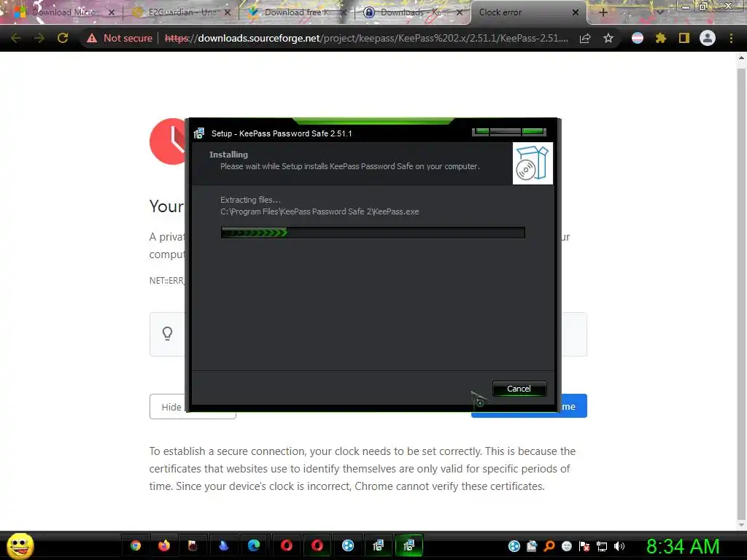Screen dimensions: 747x560
Task: Click the blue globe icon in system tray
Action: tap(514, 547)
